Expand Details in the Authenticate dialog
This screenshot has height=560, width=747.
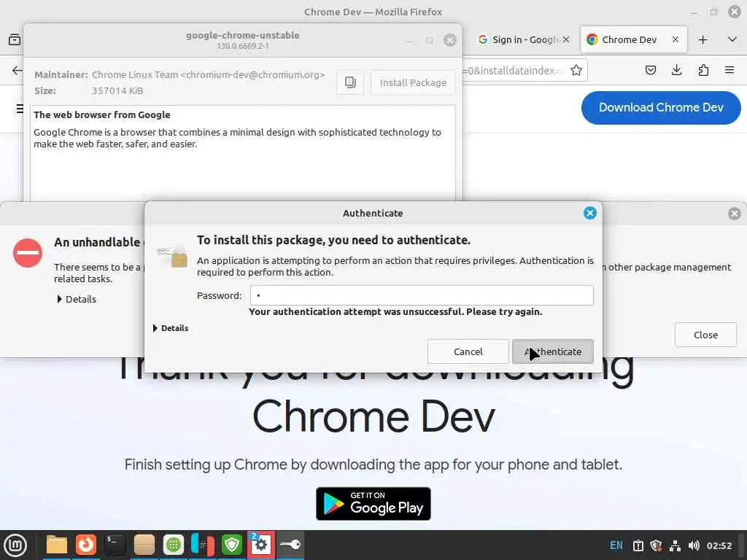[171, 328]
